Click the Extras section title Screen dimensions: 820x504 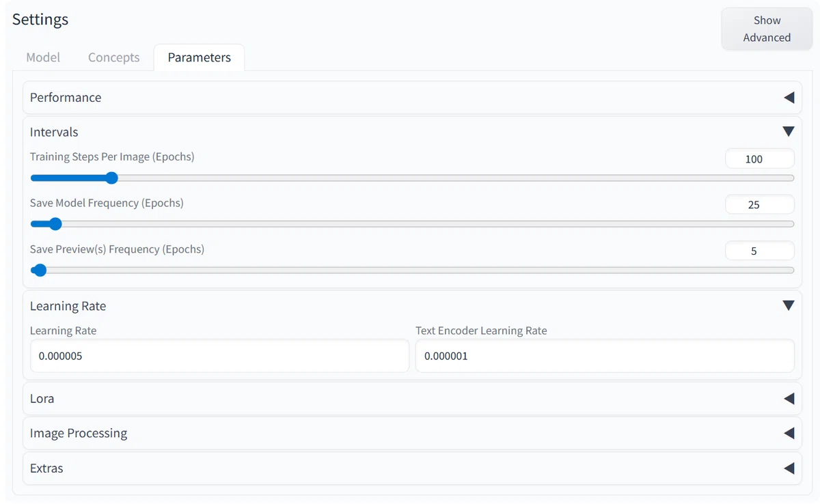(x=46, y=468)
